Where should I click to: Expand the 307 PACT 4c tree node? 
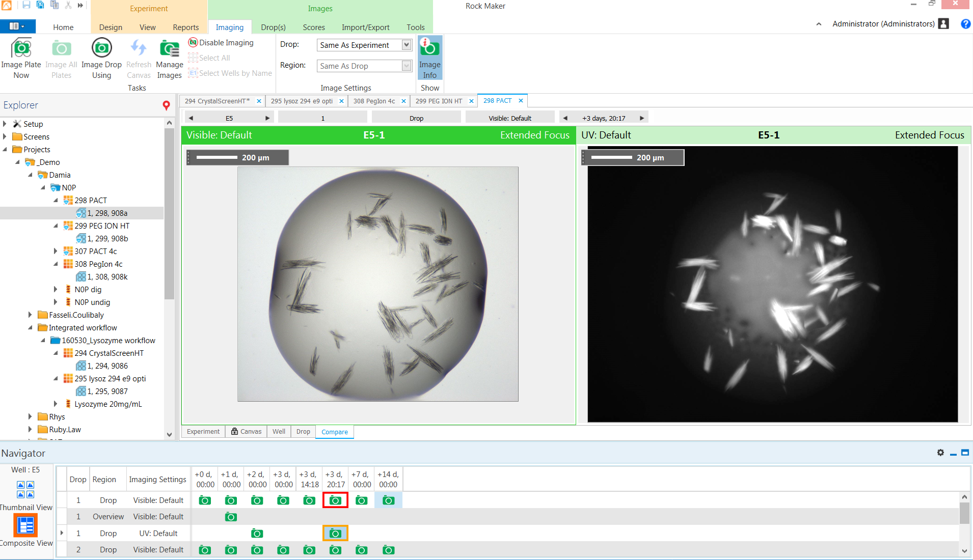click(x=56, y=251)
